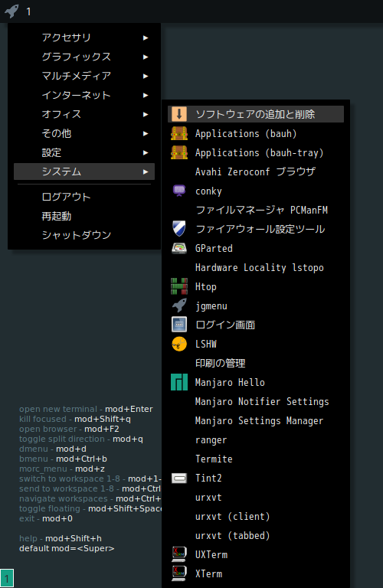Click the jgmenu rocket icon
This screenshot has width=383, height=588.
(179, 305)
